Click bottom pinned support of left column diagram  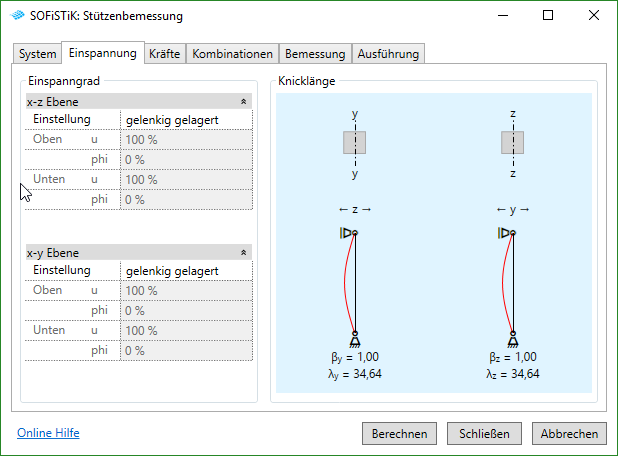pyautogui.click(x=355, y=338)
